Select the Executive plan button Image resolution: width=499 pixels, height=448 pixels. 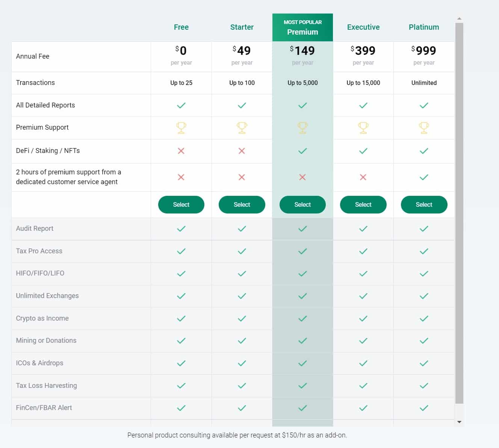[363, 204]
